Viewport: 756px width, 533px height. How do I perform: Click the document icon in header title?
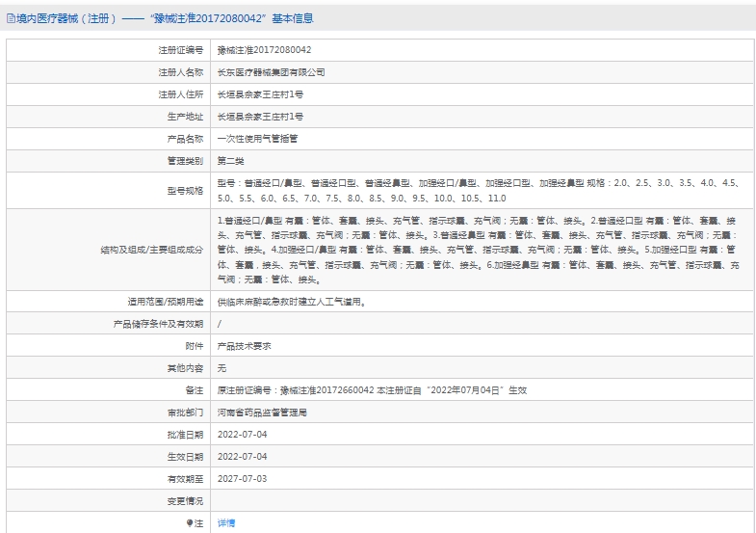pos(11,19)
